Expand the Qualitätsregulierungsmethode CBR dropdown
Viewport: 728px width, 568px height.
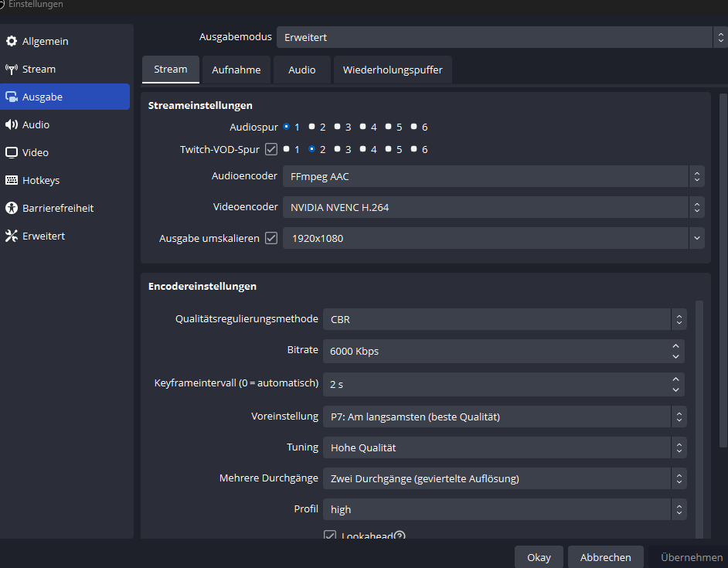[504, 319]
